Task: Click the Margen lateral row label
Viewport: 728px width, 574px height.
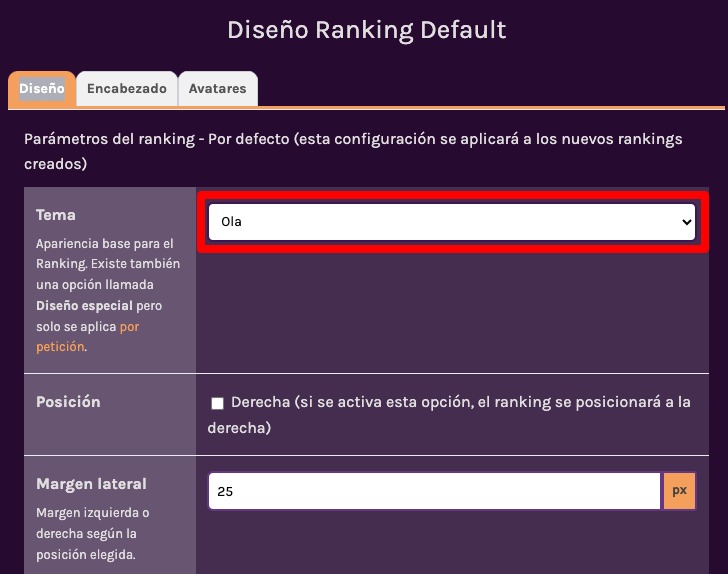Action: [91, 484]
